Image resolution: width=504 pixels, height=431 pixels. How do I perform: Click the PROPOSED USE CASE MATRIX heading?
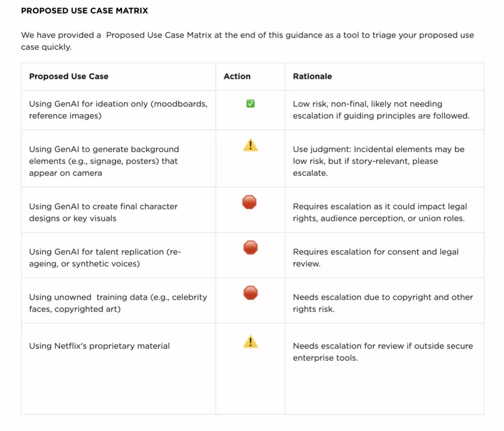point(84,11)
